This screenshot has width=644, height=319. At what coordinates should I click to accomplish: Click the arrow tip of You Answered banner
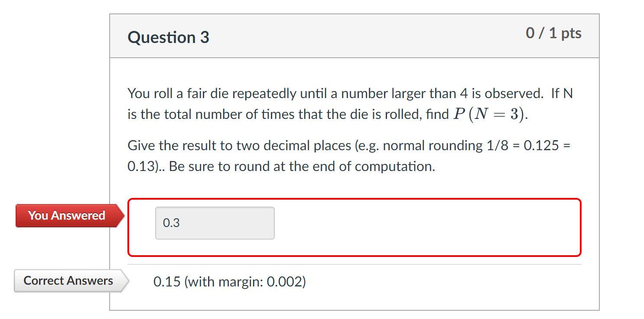123,215
